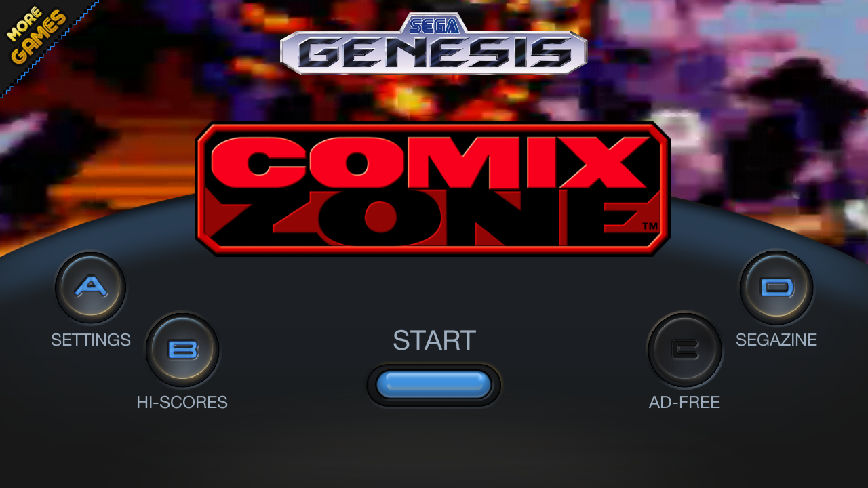Viewport: 868px width, 488px height.
Task: Tap the round D button
Action: click(776, 287)
